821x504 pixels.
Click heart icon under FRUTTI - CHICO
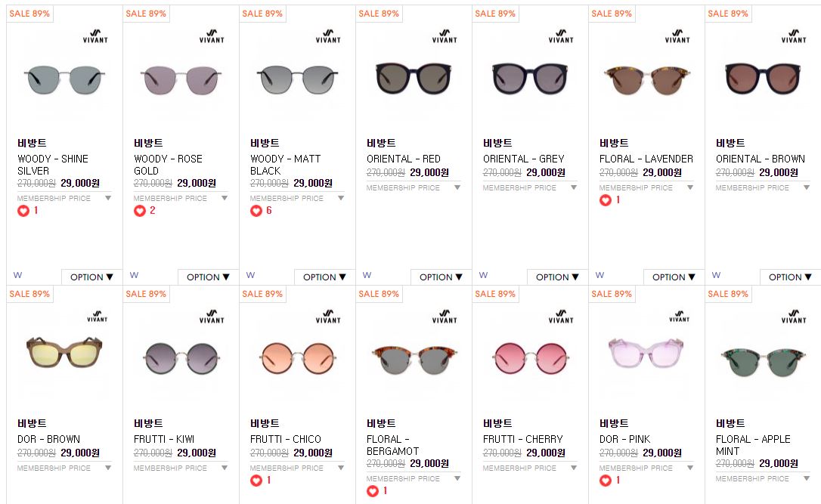tap(256, 481)
